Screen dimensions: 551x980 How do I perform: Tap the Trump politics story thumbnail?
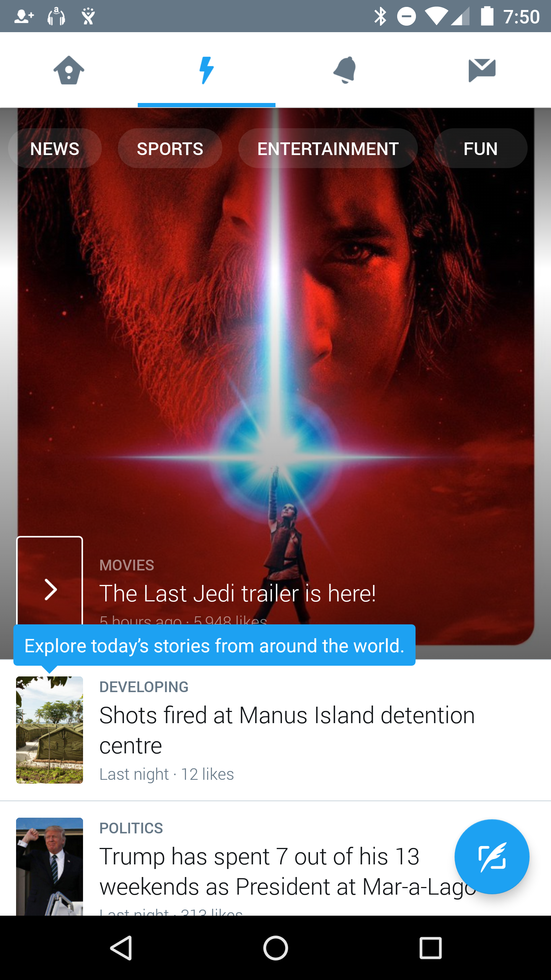pyautogui.click(x=49, y=866)
